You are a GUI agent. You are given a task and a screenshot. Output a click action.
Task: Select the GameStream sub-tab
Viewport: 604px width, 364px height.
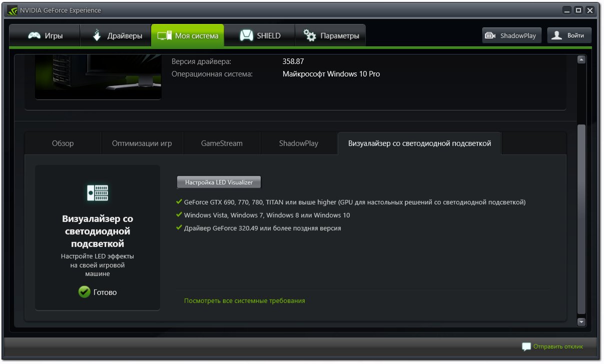click(222, 143)
